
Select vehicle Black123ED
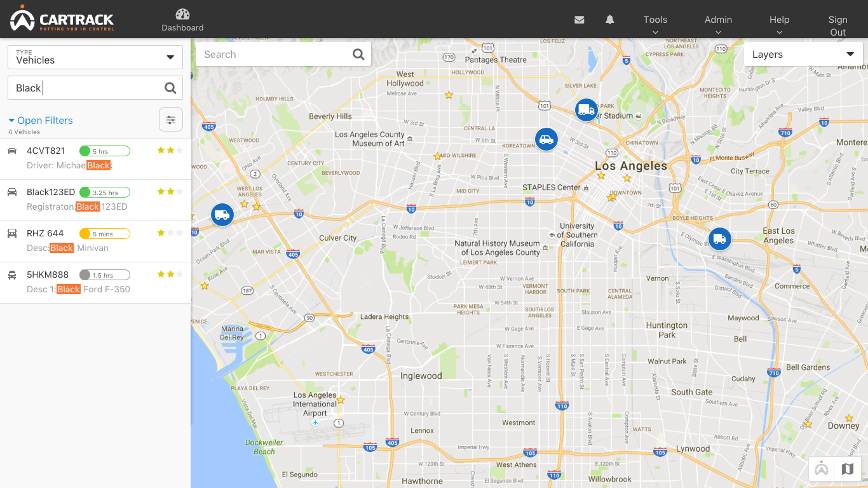pos(95,200)
